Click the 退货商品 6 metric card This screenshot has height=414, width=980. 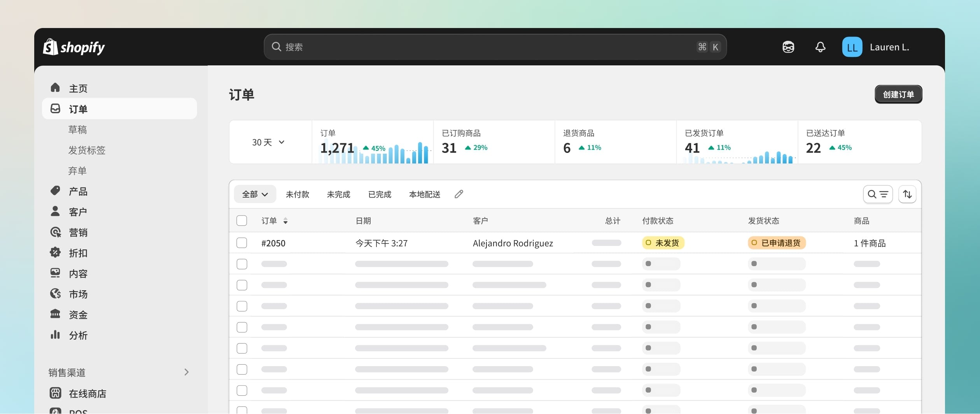coord(615,142)
